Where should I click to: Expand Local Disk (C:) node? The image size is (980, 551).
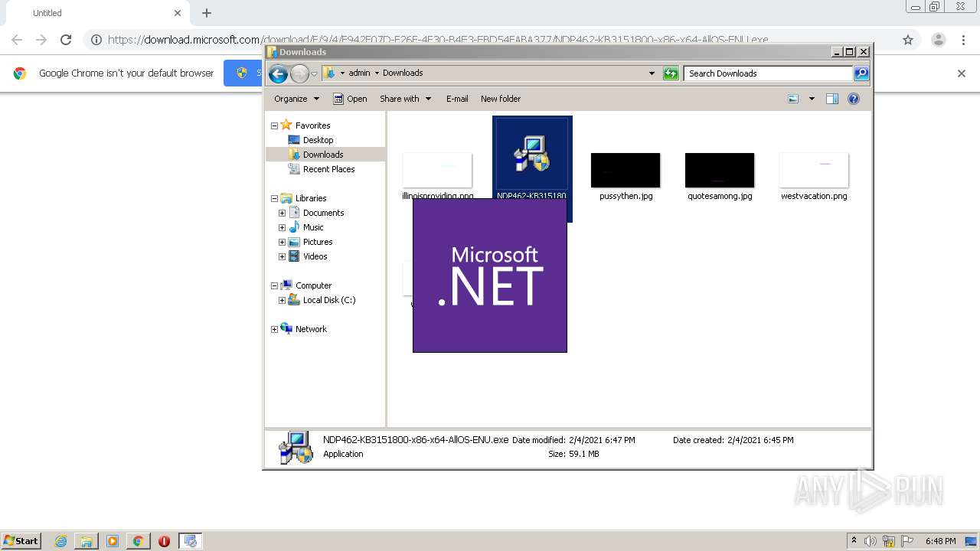282,300
